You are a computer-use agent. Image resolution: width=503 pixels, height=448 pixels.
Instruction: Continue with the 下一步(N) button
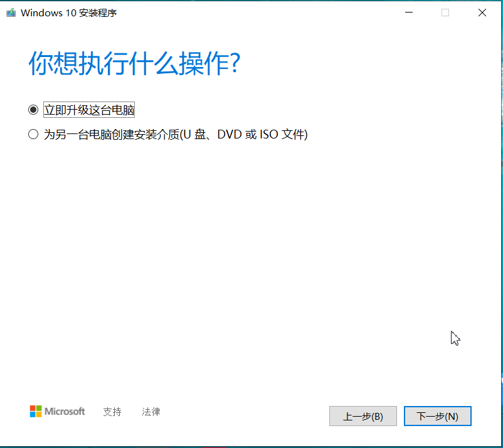point(438,416)
